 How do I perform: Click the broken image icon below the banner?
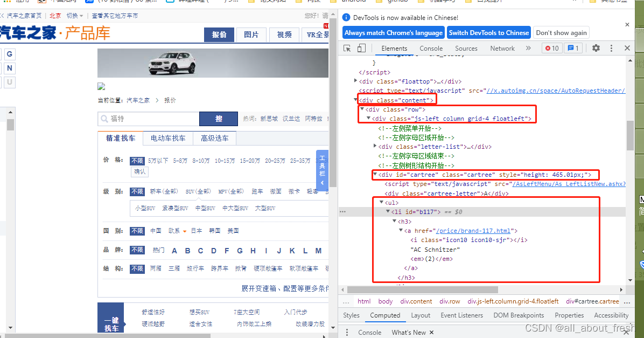[x=101, y=86]
